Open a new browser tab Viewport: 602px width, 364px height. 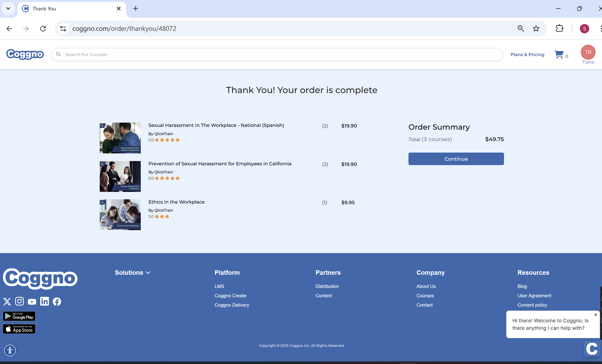[135, 8]
